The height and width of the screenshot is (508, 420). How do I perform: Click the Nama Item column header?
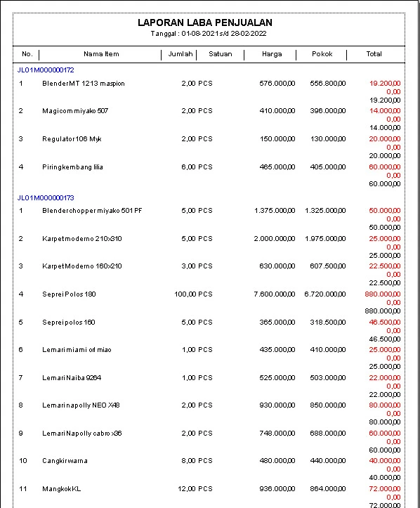coord(101,54)
